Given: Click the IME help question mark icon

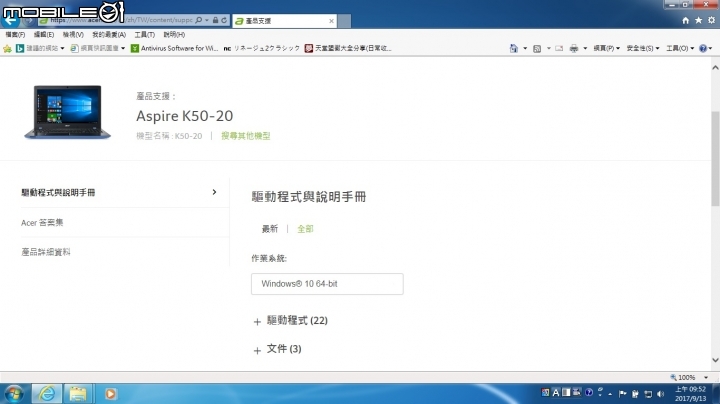Looking at the screenshot, I should [589, 393].
